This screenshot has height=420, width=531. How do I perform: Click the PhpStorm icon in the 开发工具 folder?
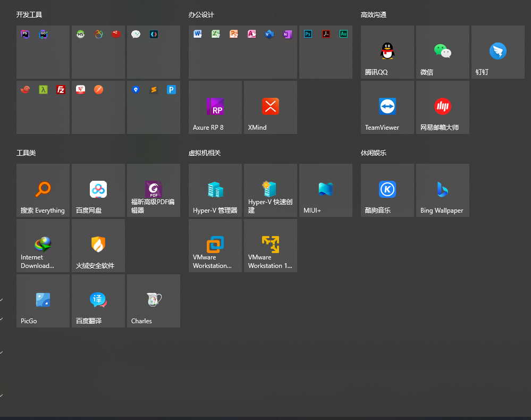pyautogui.click(x=25, y=34)
